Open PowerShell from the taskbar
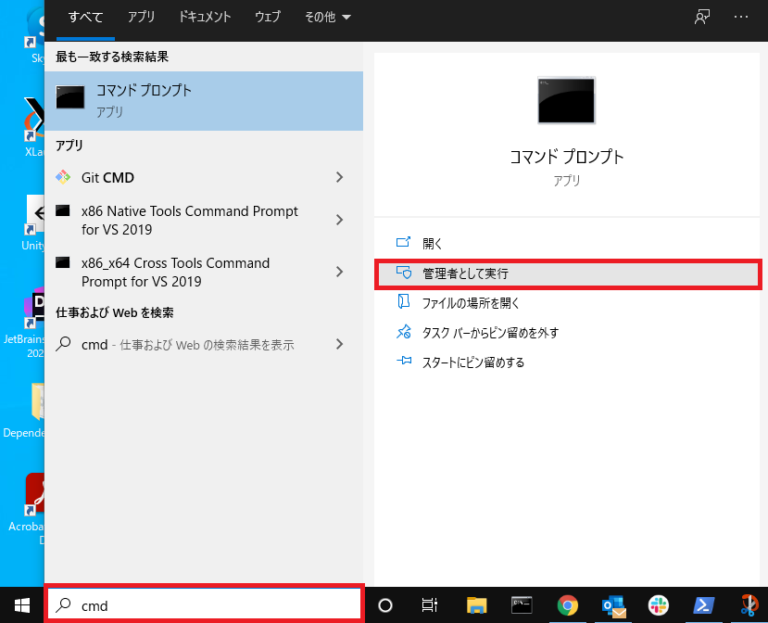768x623 pixels. (x=704, y=605)
